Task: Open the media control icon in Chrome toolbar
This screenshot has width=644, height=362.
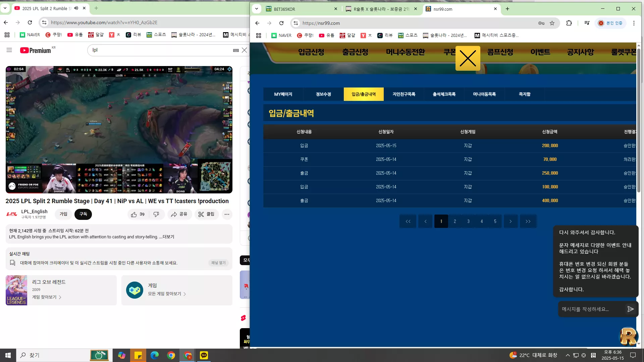Action: [x=587, y=23]
